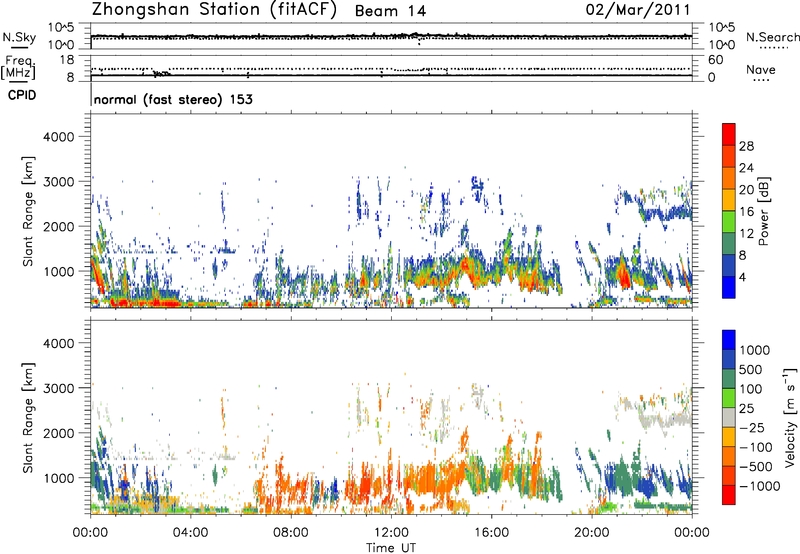800x554 pixels.
Task: Click the "12:00" time tick label
Action: [x=391, y=533]
